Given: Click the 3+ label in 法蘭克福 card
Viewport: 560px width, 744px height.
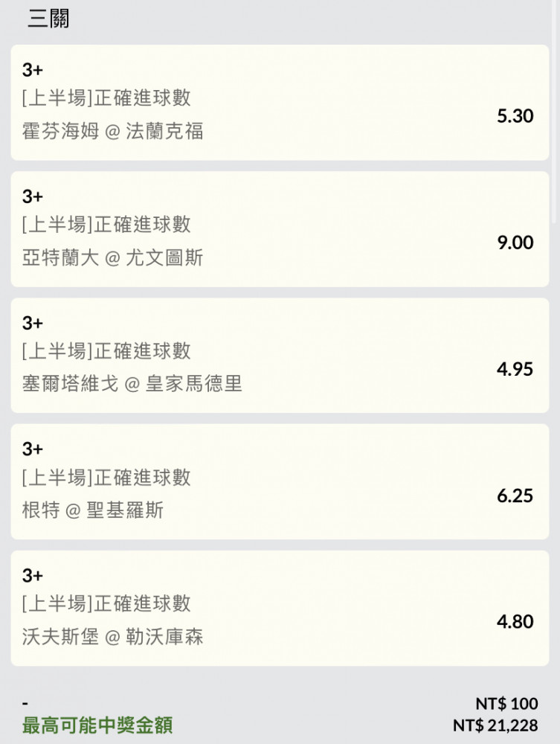Looking at the screenshot, I should click(32, 70).
